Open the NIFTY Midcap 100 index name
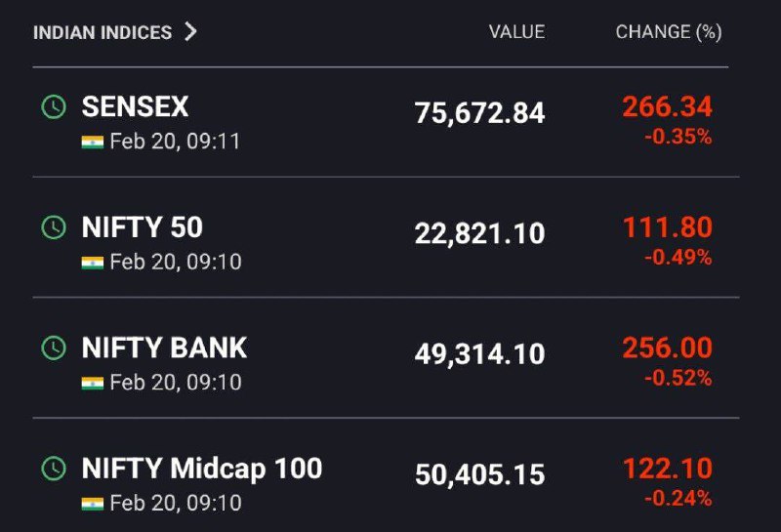Viewport: 781px width, 532px height. pos(202,470)
